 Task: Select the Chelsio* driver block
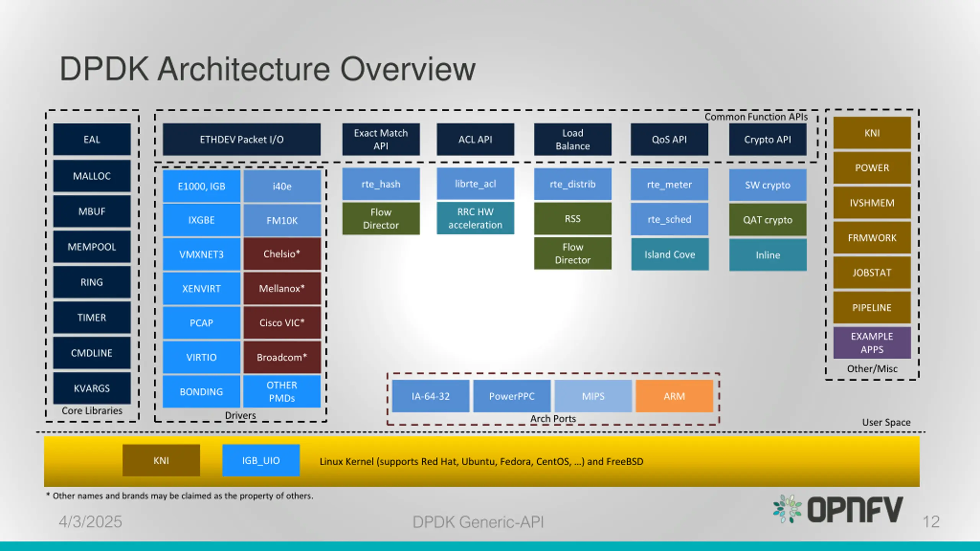coord(282,254)
